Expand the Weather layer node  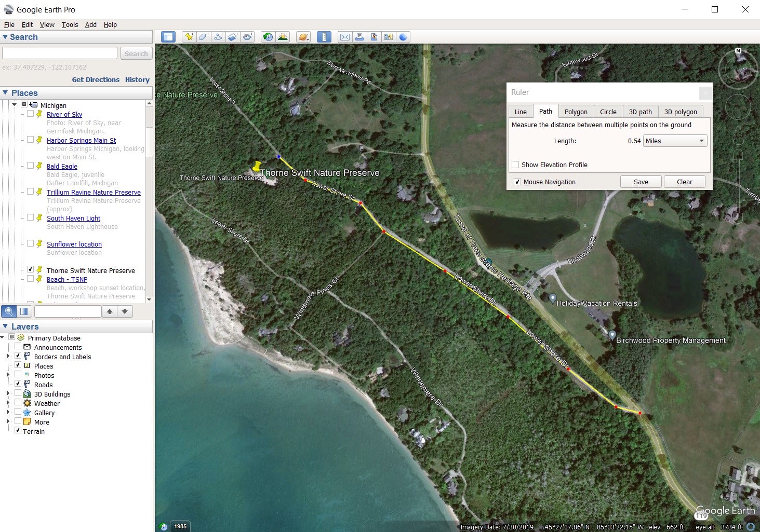click(x=8, y=403)
